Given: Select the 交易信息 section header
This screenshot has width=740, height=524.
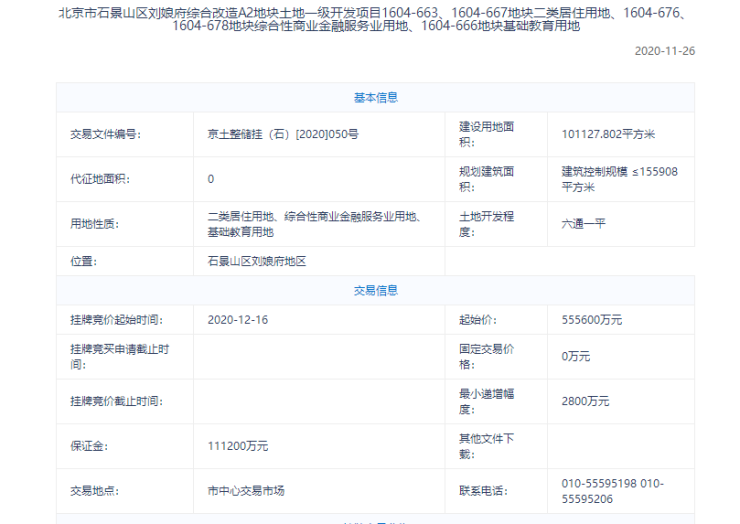Looking at the screenshot, I should [375, 290].
